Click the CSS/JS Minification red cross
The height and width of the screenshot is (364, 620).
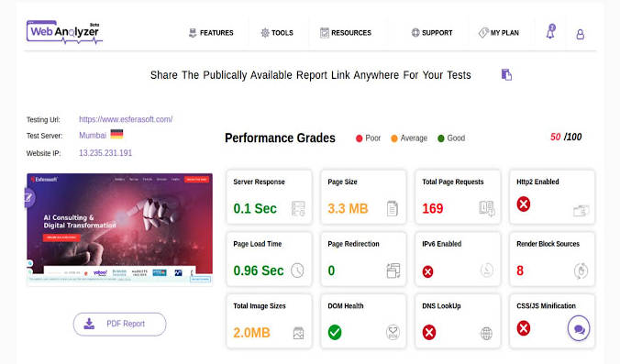pyautogui.click(x=524, y=328)
